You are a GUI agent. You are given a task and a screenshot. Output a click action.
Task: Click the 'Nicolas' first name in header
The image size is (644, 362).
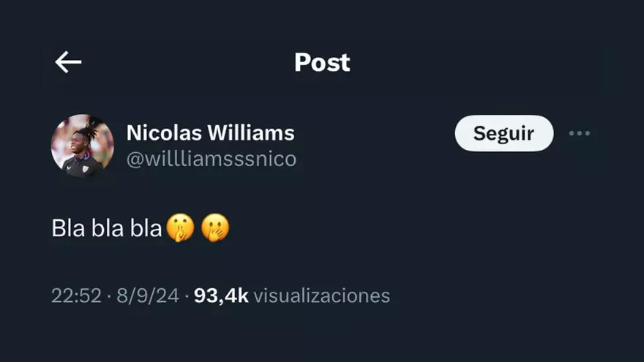(x=164, y=133)
